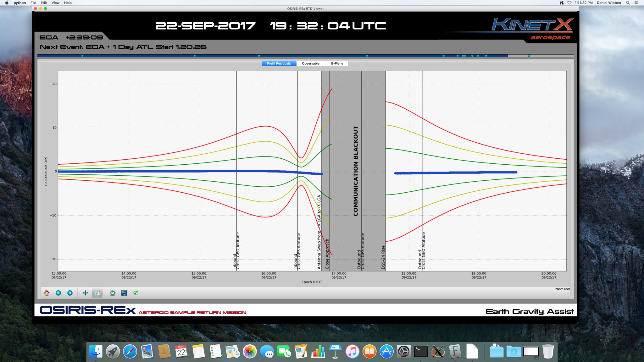Image resolution: width=644 pixels, height=362 pixels.
Task: Open iTunes from the Dock
Action: (x=353, y=352)
